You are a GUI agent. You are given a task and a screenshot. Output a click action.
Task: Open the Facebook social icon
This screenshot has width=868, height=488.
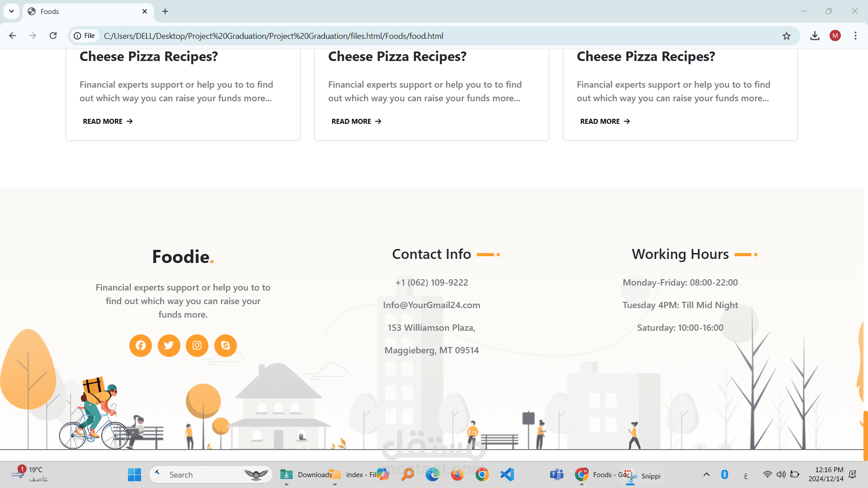point(141,346)
